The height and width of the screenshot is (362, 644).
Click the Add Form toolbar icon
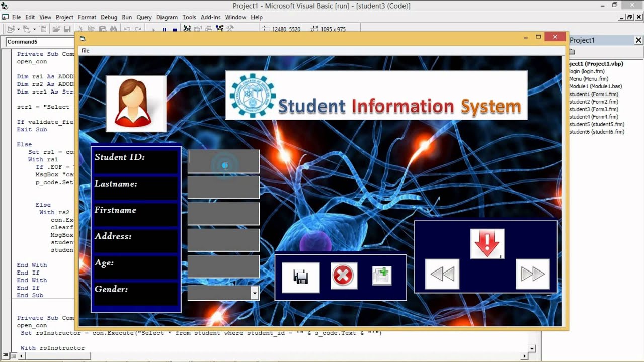(26, 29)
